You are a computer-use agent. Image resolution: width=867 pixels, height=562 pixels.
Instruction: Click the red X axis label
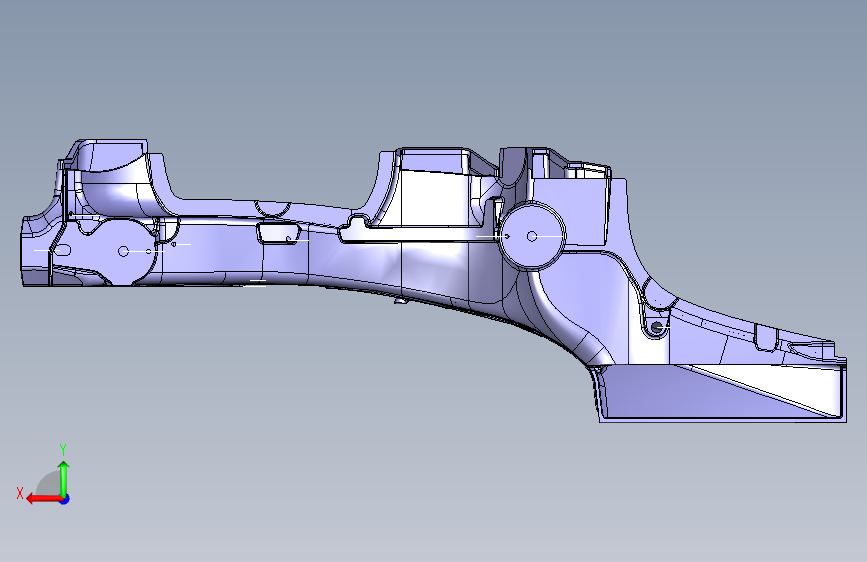click(20, 493)
